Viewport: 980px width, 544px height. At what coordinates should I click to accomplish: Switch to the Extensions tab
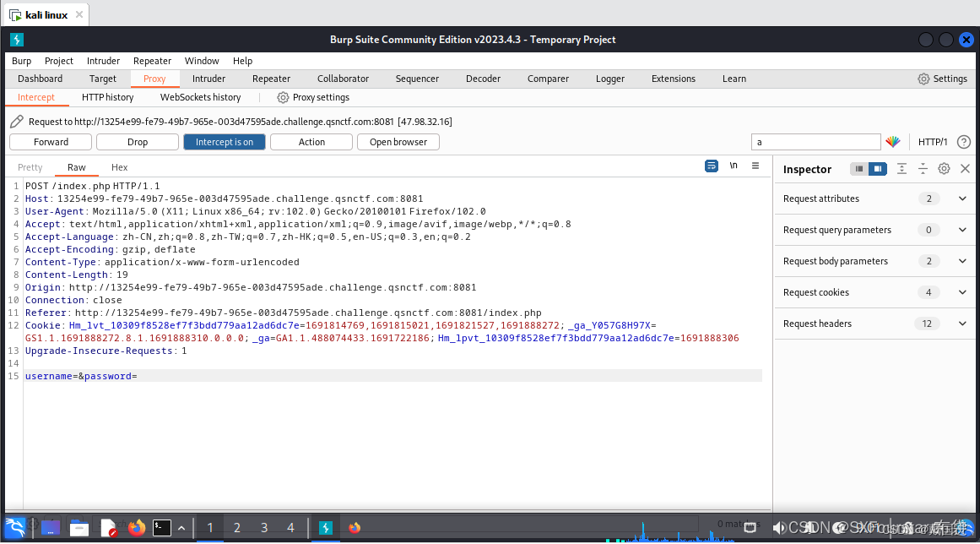click(x=673, y=79)
